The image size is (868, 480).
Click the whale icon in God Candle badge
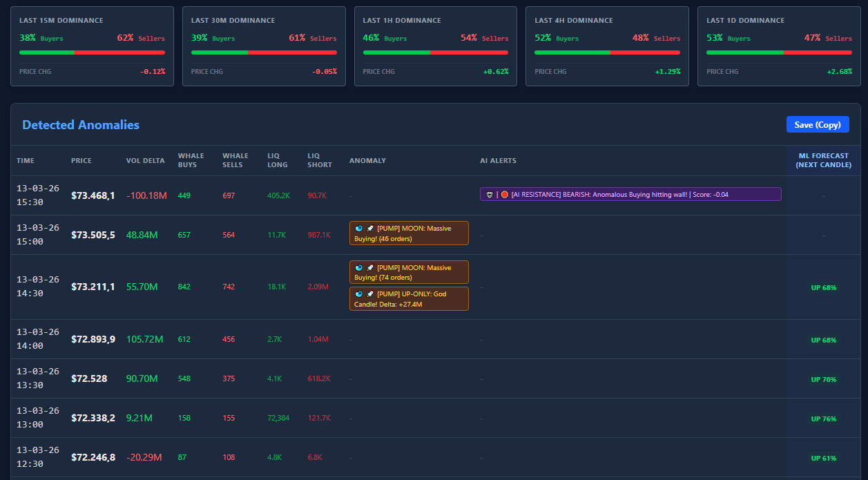pos(359,294)
